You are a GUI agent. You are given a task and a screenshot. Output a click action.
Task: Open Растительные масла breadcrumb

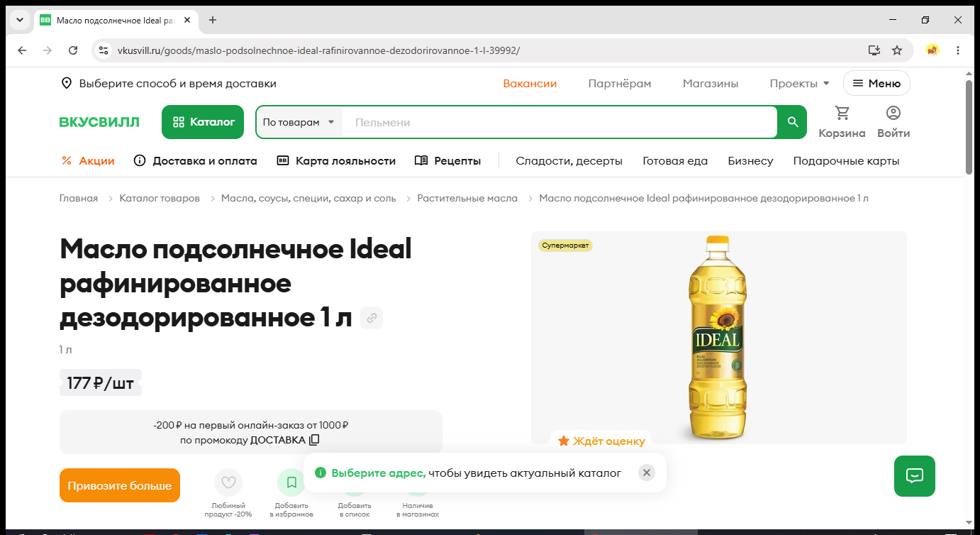click(467, 198)
